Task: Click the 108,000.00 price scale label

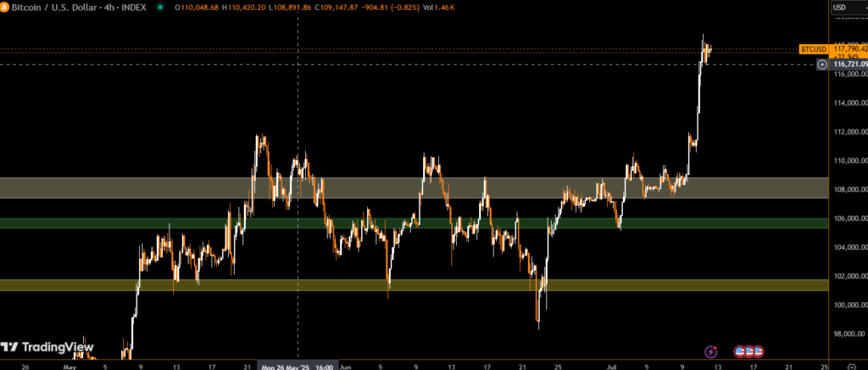Action: [849, 190]
